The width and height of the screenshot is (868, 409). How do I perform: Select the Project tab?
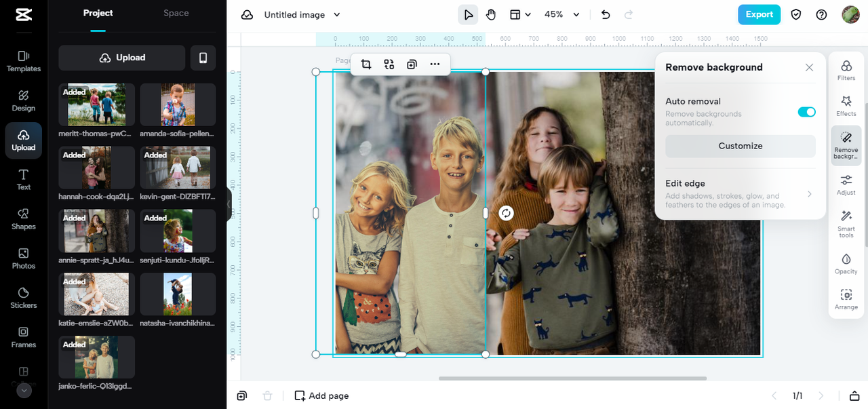[x=98, y=13]
